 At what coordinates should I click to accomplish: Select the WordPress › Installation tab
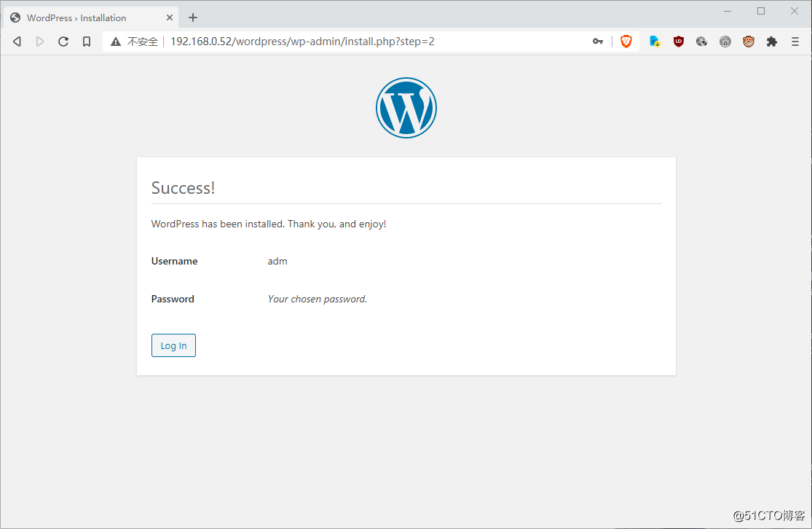coord(91,17)
